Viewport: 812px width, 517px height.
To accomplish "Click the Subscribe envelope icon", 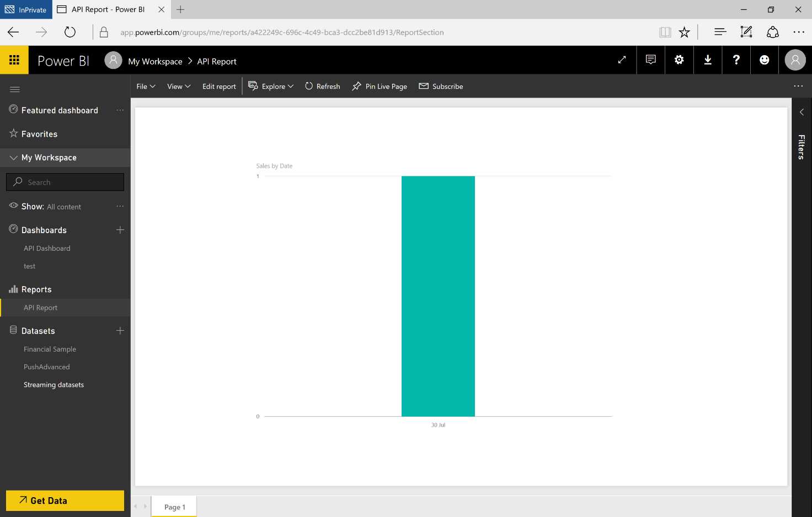I will pyautogui.click(x=424, y=86).
